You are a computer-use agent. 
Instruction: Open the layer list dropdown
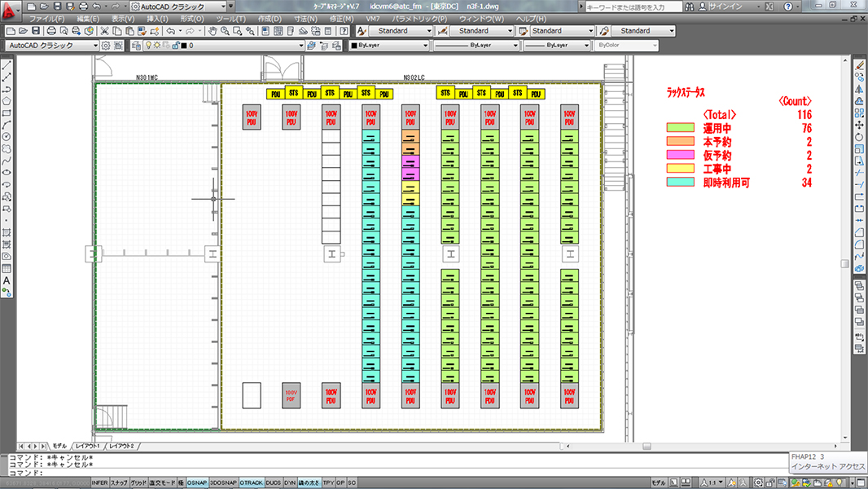(x=300, y=46)
